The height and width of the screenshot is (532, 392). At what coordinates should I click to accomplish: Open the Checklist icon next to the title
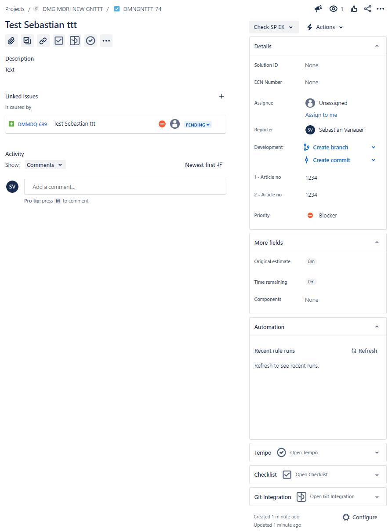click(x=58, y=40)
